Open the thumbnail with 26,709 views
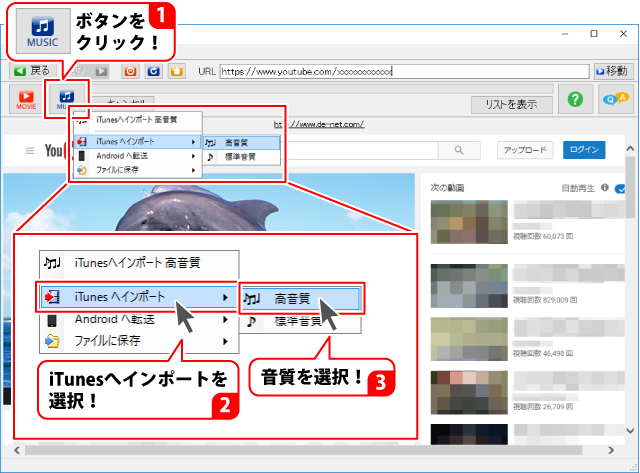This screenshot has width=640, height=473. [469, 393]
